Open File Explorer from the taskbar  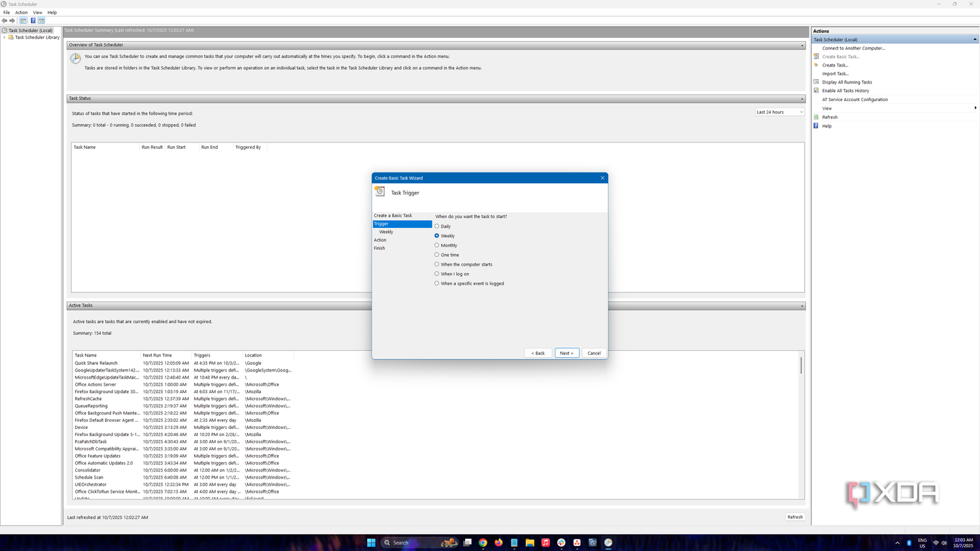point(530,543)
